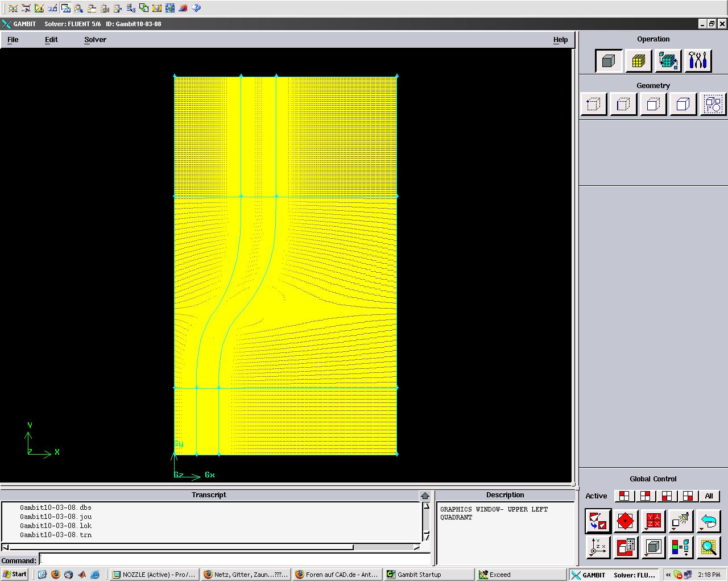This screenshot has width=728, height=582.
Task: Select the Geometry operation cube button
Action: tap(609, 61)
